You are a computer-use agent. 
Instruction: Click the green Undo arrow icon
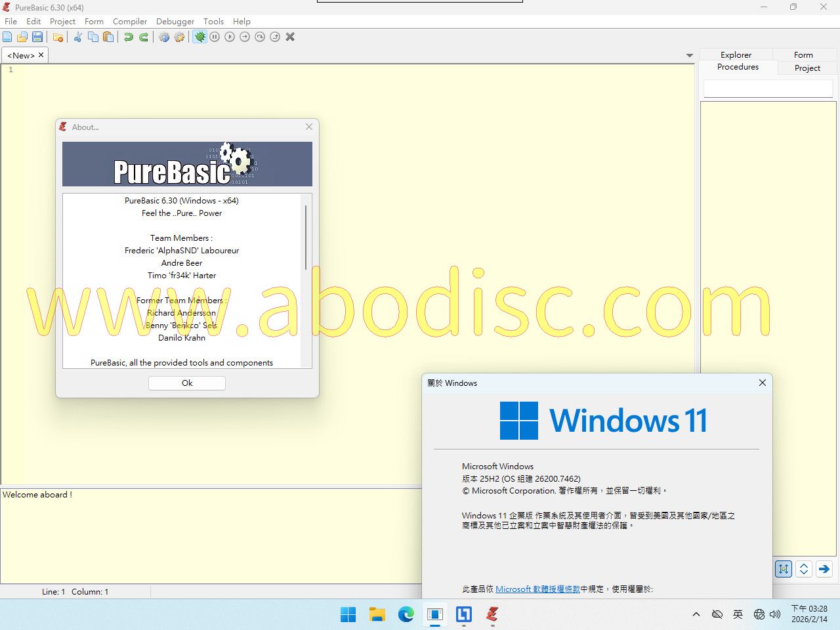pos(129,37)
